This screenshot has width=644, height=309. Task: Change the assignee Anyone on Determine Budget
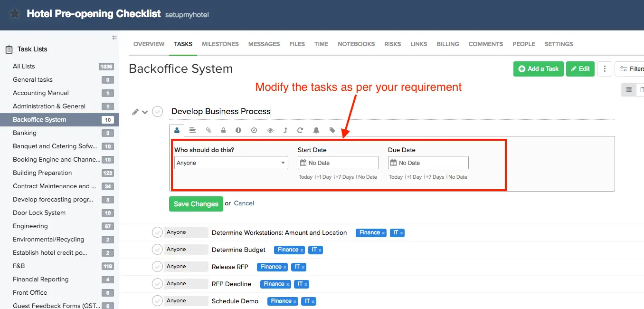[x=186, y=250]
